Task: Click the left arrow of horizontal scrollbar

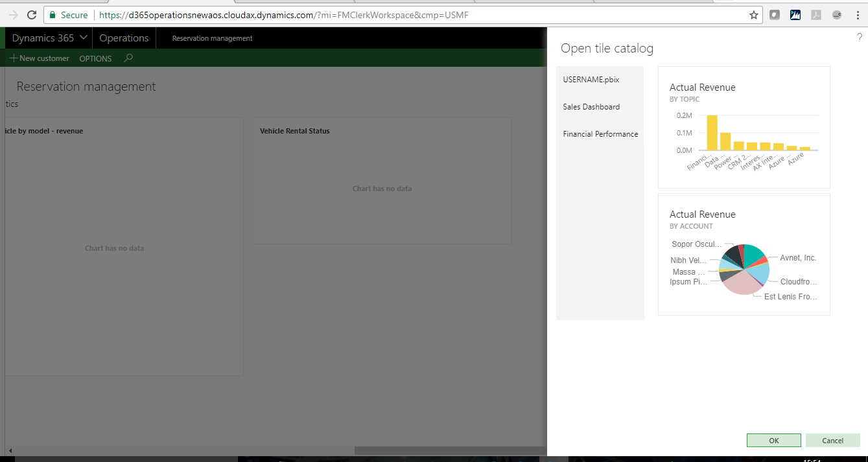Action: click(x=10, y=450)
